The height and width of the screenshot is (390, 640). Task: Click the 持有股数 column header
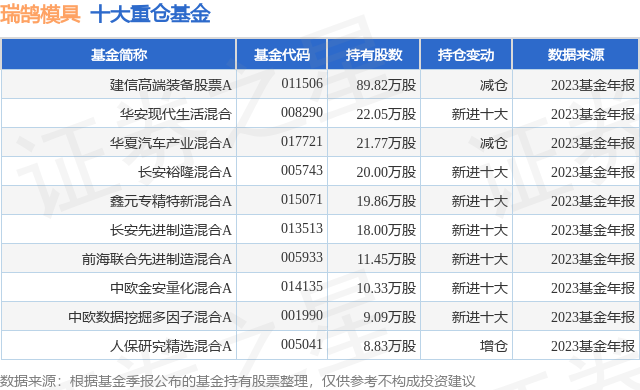[374, 55]
